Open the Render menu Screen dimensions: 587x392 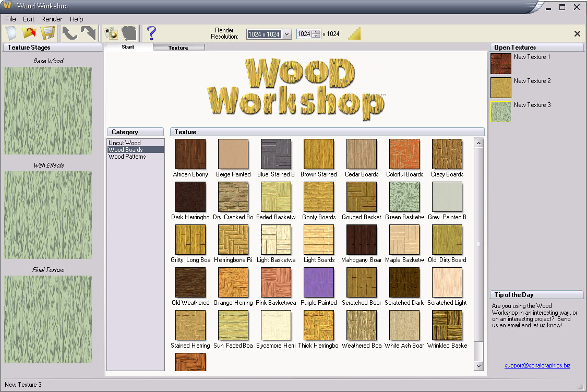pyautogui.click(x=52, y=19)
